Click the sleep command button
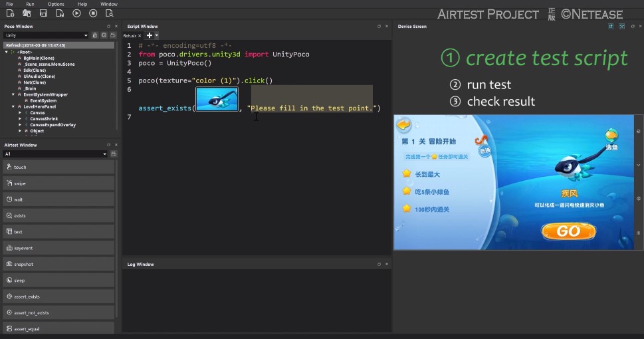Image resolution: width=644 pixels, height=339 pixels. pyautogui.click(x=58, y=281)
